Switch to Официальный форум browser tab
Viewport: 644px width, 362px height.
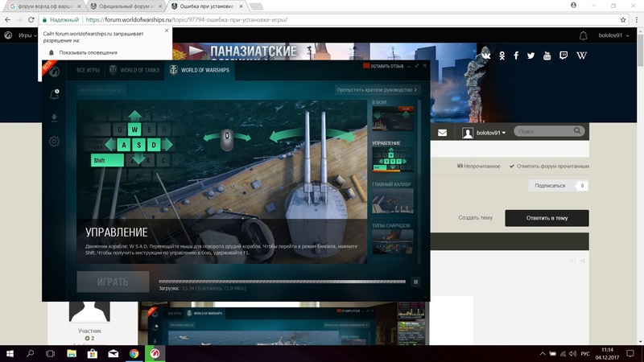click(x=125, y=6)
